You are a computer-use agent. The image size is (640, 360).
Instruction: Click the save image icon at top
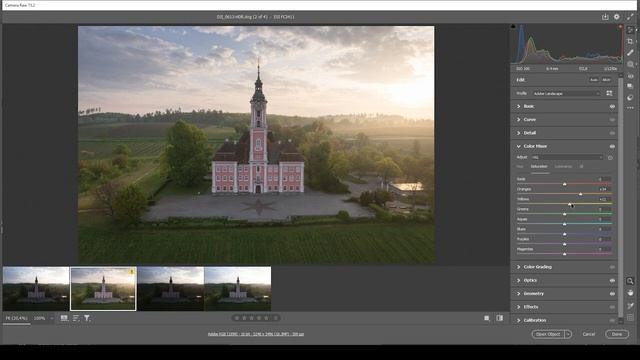(x=605, y=17)
